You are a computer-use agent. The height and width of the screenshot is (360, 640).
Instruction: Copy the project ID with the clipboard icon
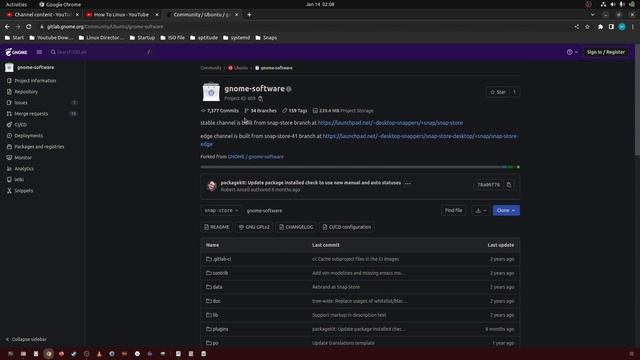click(x=260, y=99)
